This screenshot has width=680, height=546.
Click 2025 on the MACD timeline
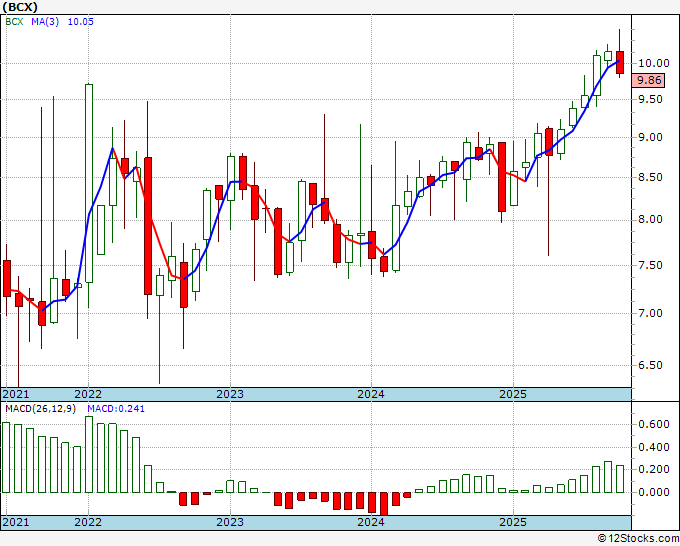tap(513, 522)
